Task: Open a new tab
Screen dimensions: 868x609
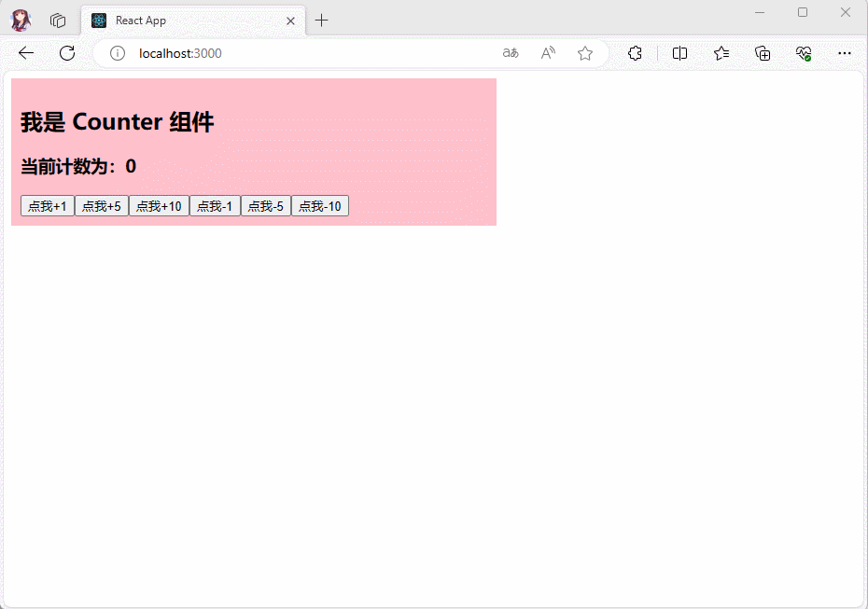Action: coord(322,21)
